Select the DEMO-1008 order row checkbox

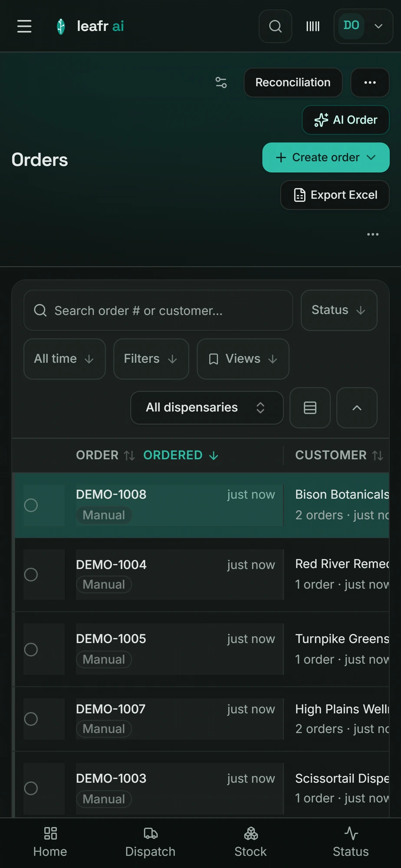click(x=31, y=505)
